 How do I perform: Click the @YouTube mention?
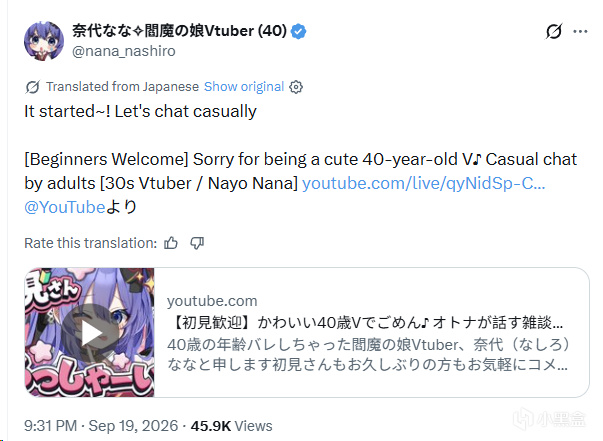65,207
